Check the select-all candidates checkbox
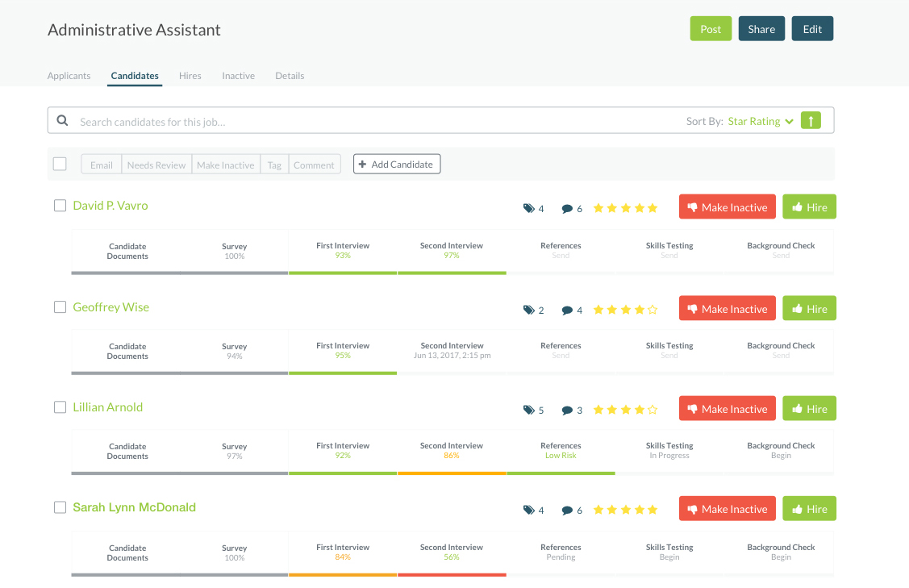The width and height of the screenshot is (909, 588). [x=60, y=164]
